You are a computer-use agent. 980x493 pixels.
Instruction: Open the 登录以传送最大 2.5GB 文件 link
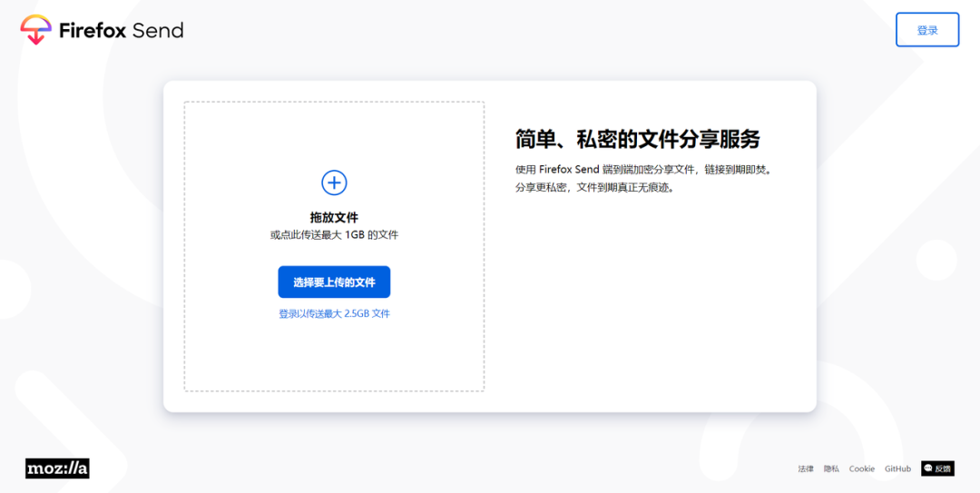[334, 314]
